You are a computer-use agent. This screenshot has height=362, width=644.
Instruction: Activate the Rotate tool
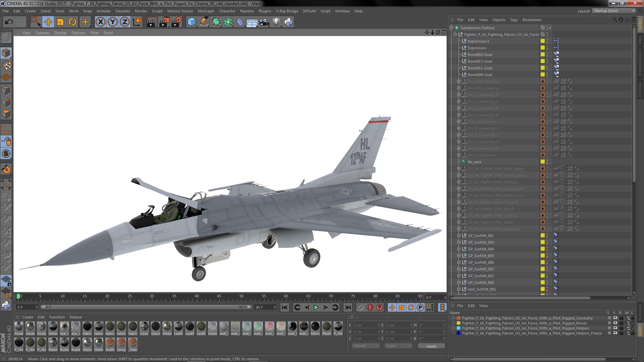[x=72, y=22]
